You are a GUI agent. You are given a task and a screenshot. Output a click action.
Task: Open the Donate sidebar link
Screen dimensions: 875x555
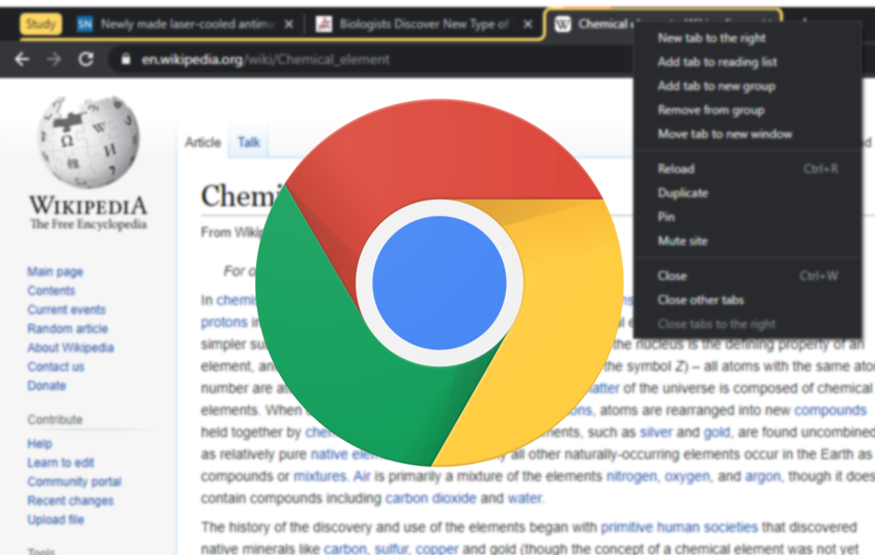(x=46, y=385)
